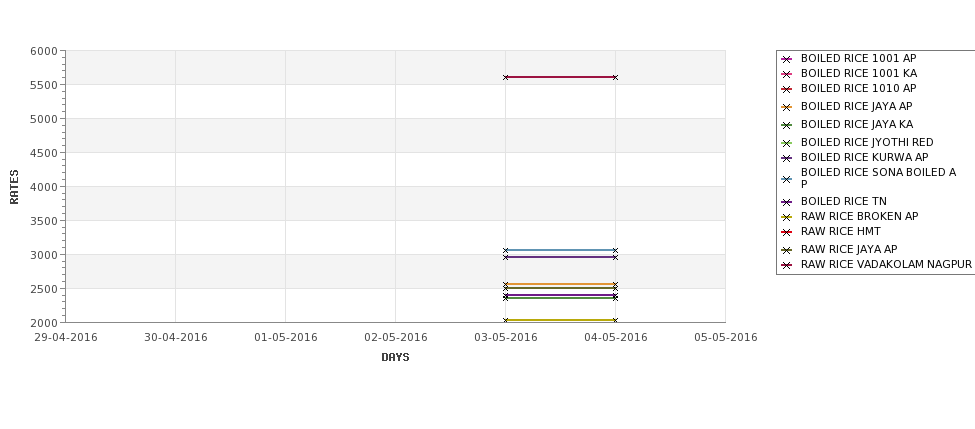Click the DAYS axis title
This screenshot has height=429, width=975.
pyautogui.click(x=395, y=357)
